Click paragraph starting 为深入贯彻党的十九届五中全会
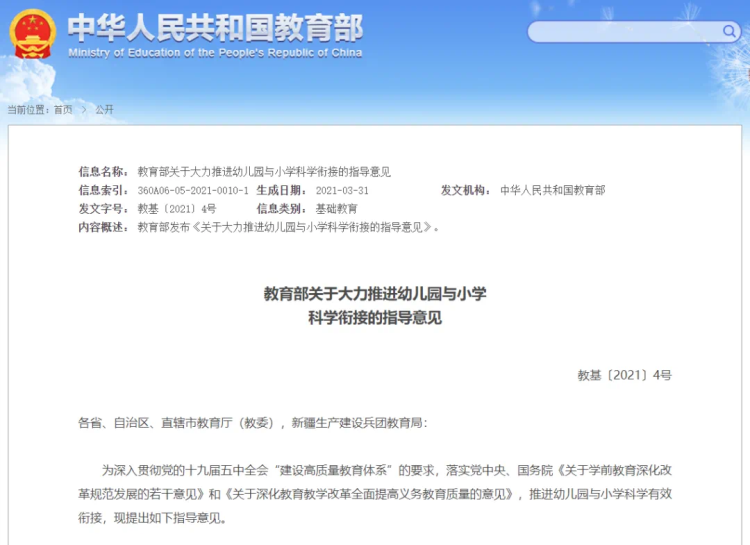This screenshot has width=750, height=545. pyautogui.click(x=375, y=494)
